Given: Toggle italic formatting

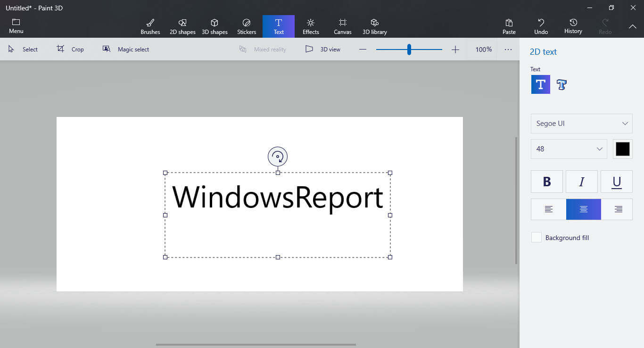Looking at the screenshot, I should pyautogui.click(x=582, y=182).
